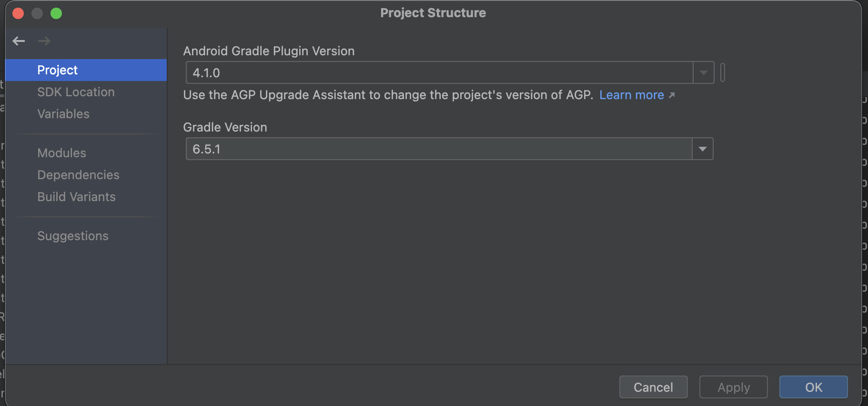Open the Dependencies section
Screen dimensions: 868x406
pyautogui.click(x=78, y=175)
